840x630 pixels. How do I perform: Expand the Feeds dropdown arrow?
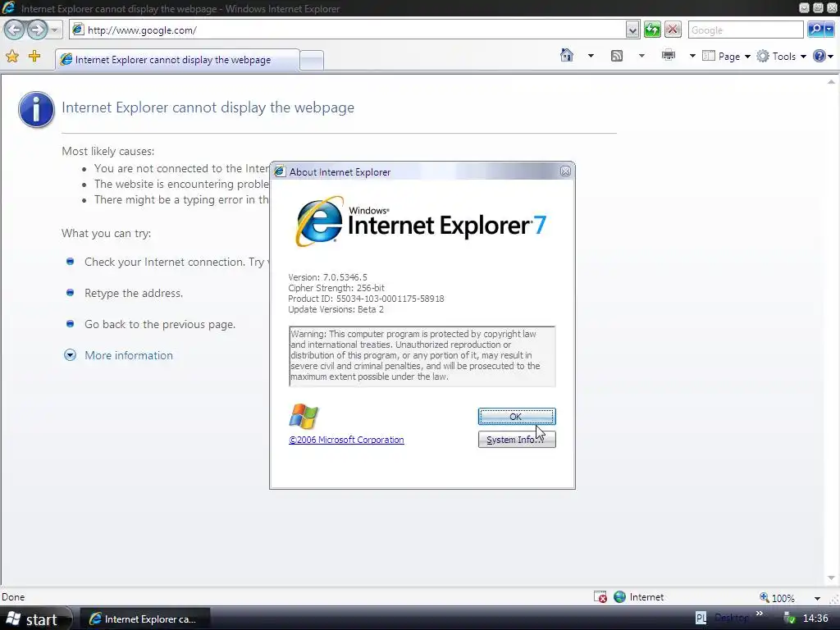tap(641, 56)
